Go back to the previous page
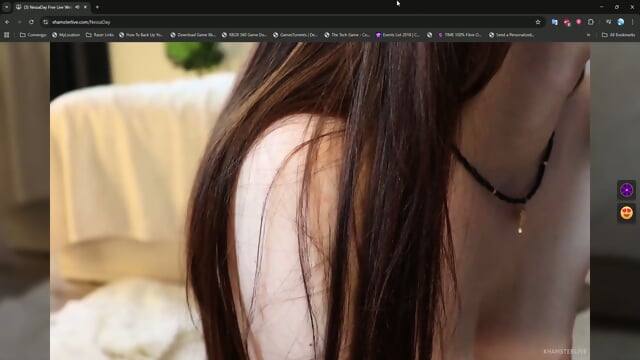 7,22
